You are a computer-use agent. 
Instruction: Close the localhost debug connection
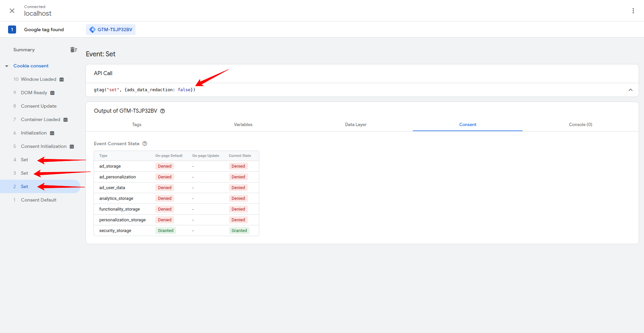tap(12, 10)
